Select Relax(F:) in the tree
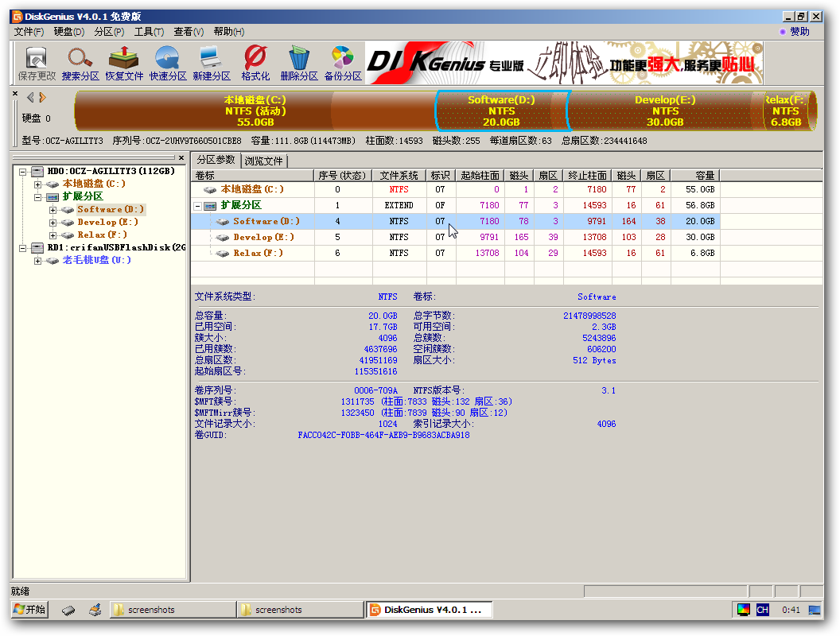Image resolution: width=840 pixels, height=636 pixels. click(102, 235)
